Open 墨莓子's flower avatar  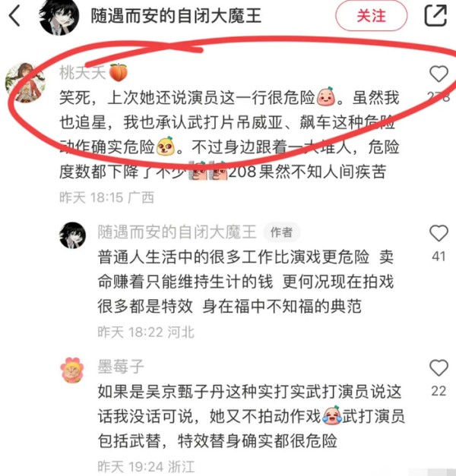click(72, 370)
